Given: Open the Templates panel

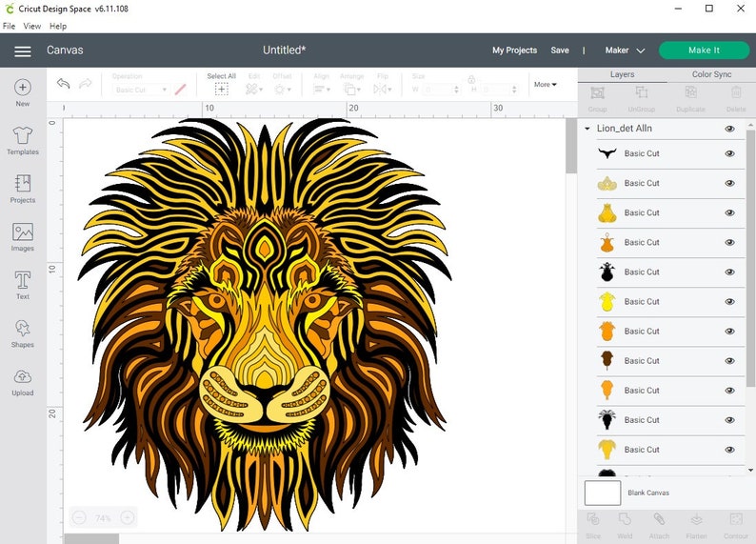Looking at the screenshot, I should click(22, 140).
